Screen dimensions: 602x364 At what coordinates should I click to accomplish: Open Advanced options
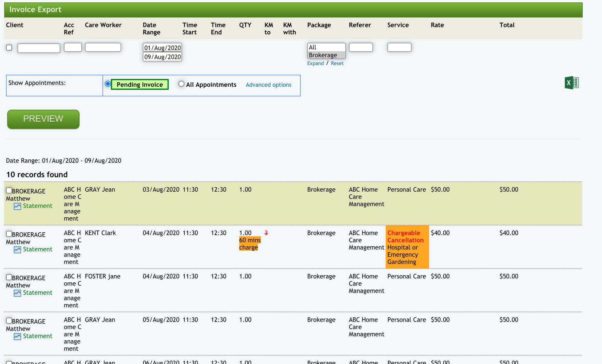tap(268, 85)
